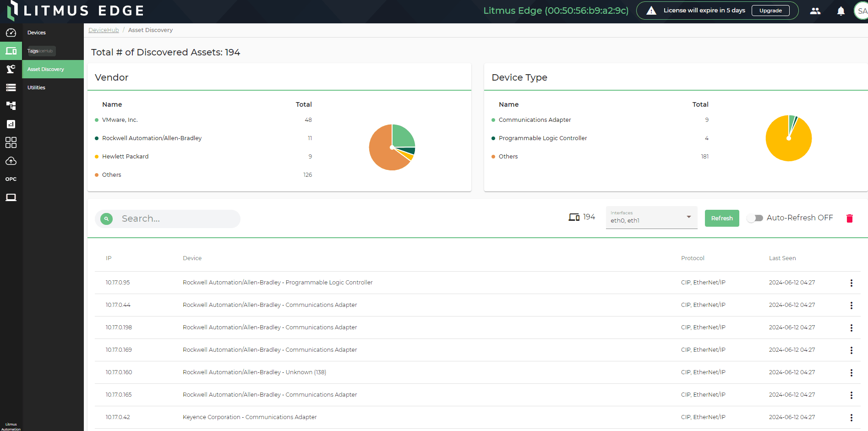Click the green Refresh button
The height and width of the screenshot is (431, 868).
coord(721,218)
